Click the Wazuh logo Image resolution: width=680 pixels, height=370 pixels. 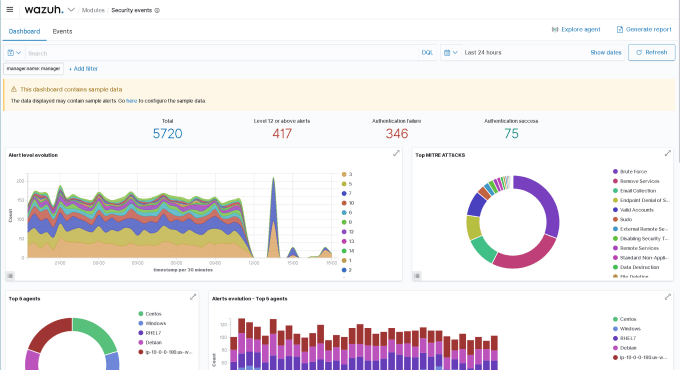tap(44, 10)
